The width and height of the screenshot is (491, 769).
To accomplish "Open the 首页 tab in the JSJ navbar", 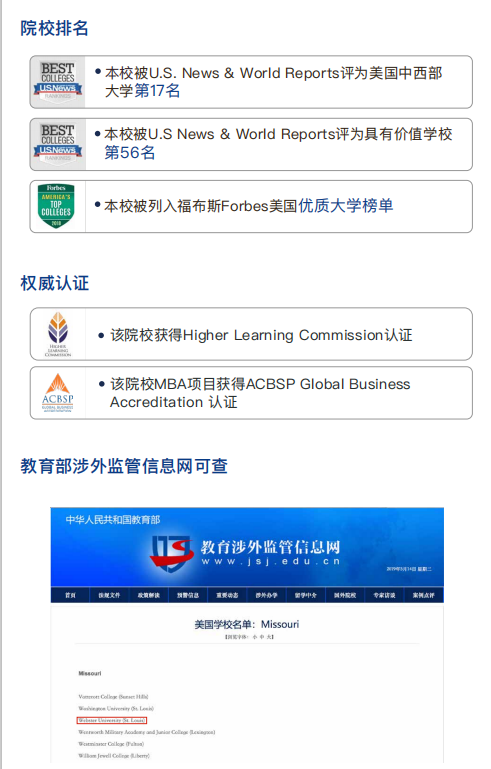I will 70,595.
